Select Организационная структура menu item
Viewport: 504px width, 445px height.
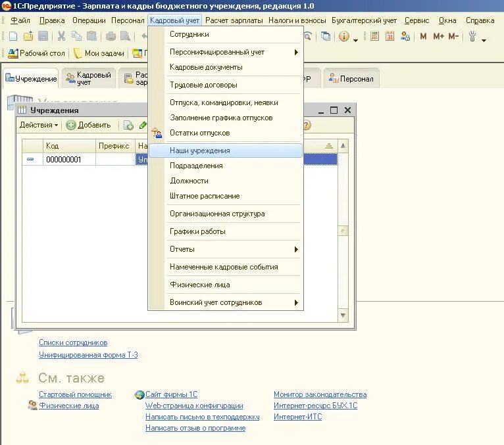click(x=226, y=214)
